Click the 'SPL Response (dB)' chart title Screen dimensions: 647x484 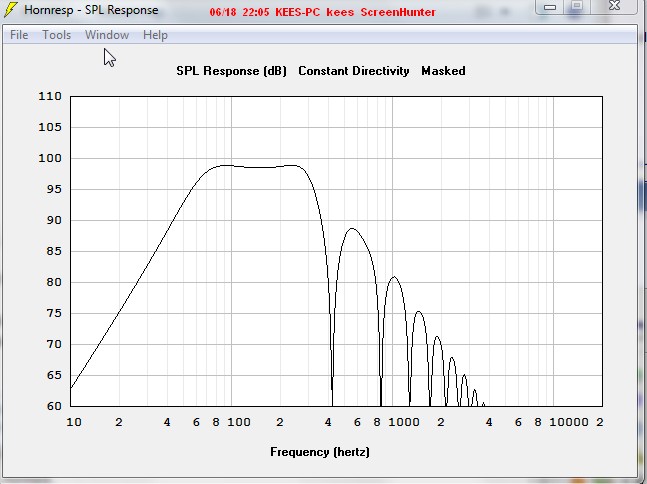click(x=231, y=71)
